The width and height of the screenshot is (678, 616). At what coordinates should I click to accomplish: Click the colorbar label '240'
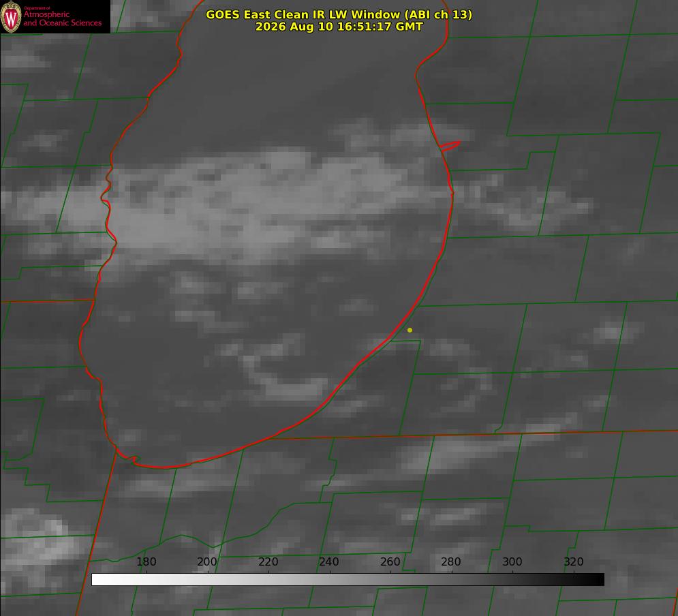click(329, 561)
